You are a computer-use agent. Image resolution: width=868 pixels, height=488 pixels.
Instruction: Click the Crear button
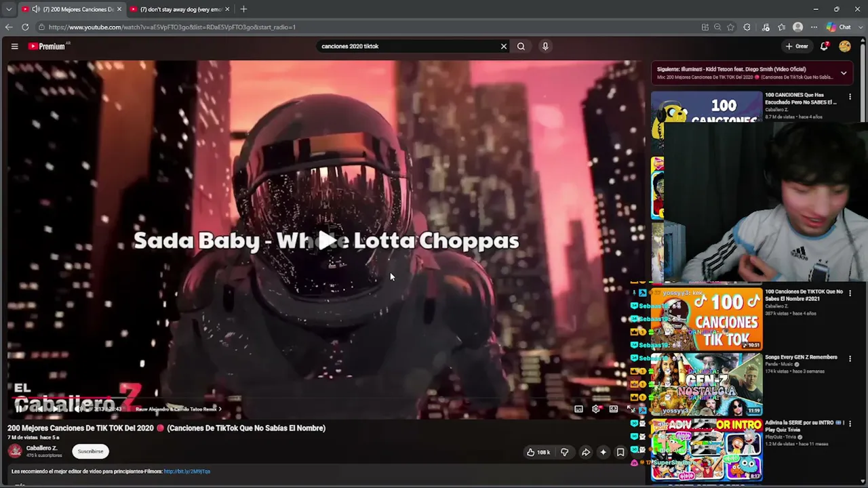(x=797, y=46)
